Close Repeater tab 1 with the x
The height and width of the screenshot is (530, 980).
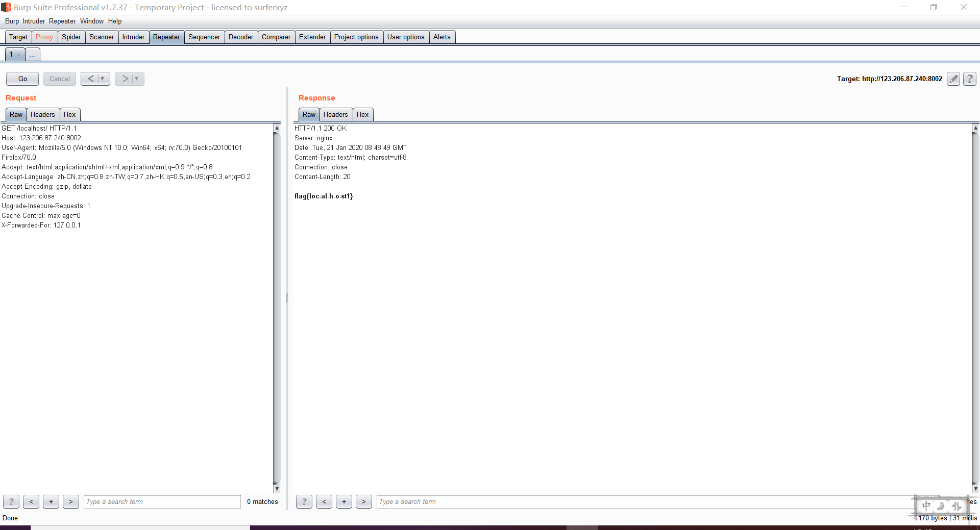(19, 55)
